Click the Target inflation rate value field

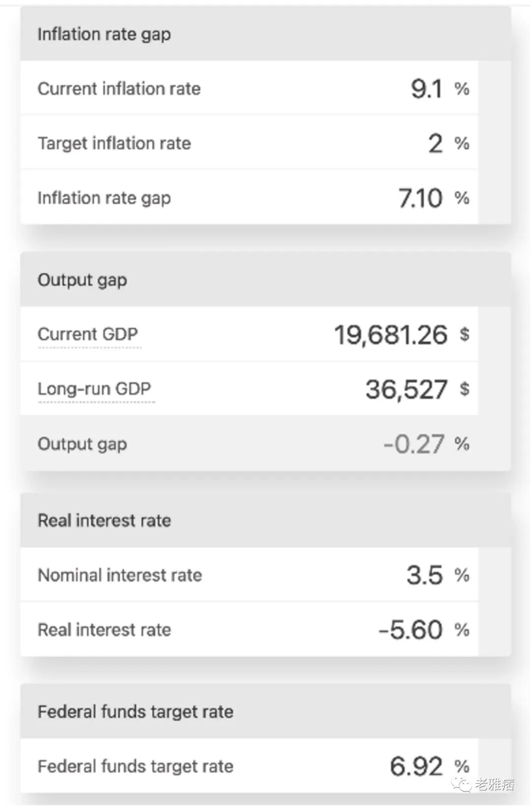tap(435, 143)
